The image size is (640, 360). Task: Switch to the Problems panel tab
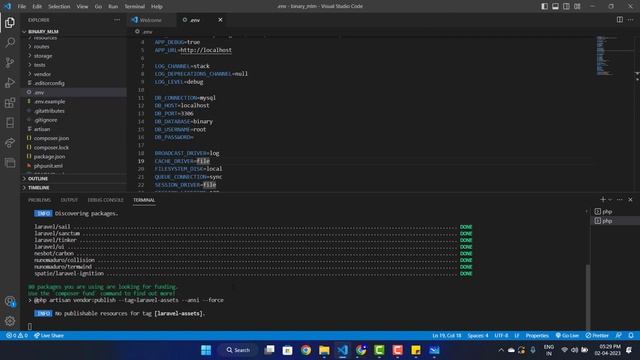pos(39,200)
